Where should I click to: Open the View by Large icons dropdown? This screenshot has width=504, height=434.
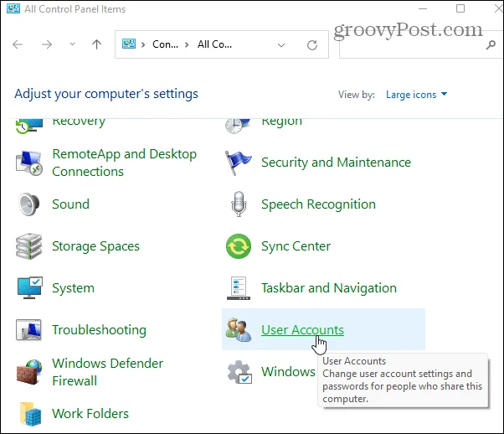[416, 95]
